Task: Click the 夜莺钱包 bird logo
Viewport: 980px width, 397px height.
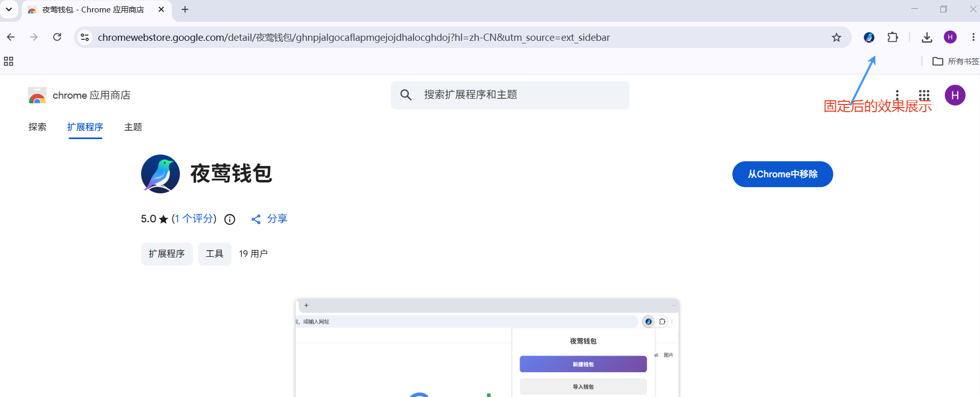Action: (161, 174)
